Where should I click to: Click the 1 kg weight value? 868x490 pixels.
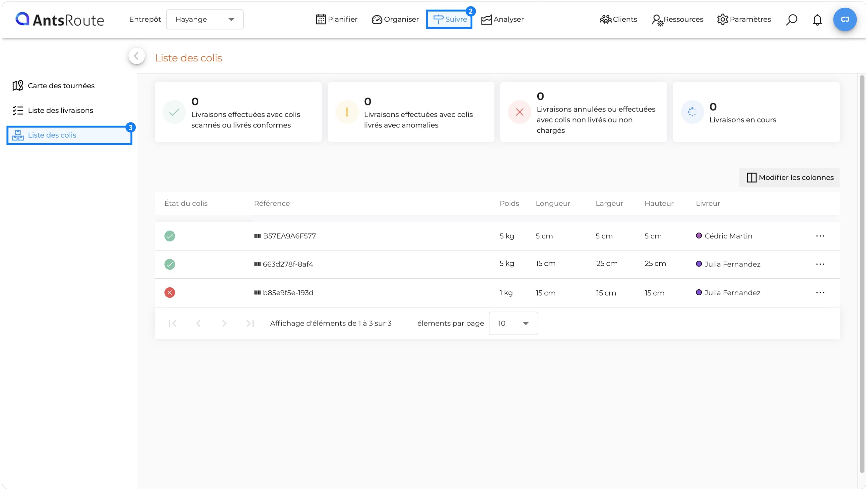coord(506,293)
